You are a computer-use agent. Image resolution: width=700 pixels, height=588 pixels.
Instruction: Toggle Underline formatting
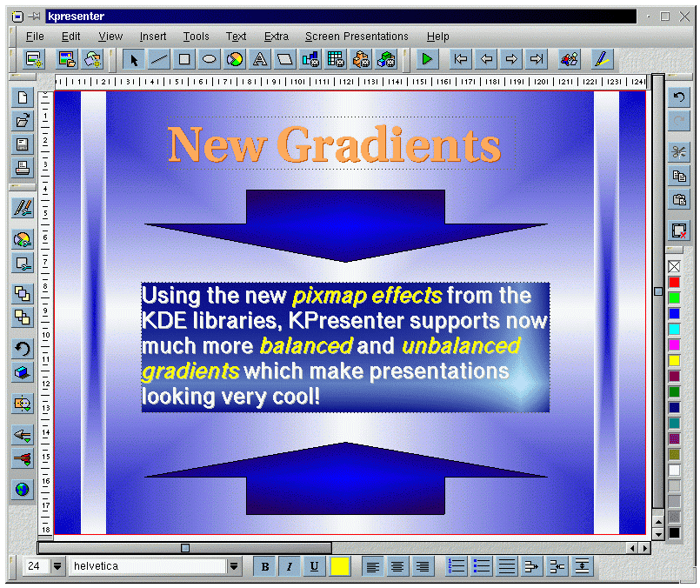(314, 566)
